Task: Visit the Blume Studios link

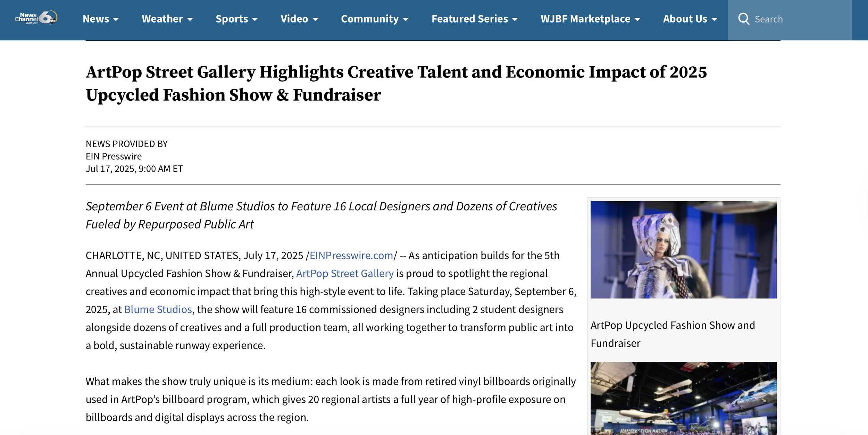Action: pos(158,309)
